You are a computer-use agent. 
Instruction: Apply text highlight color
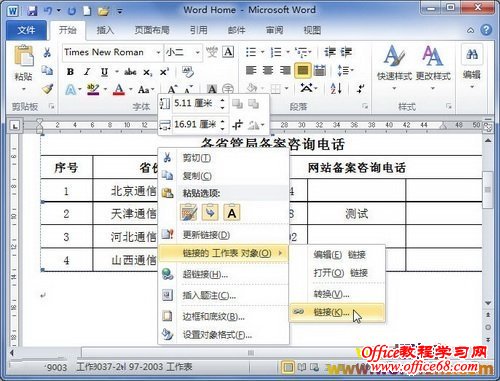[x=93, y=89]
